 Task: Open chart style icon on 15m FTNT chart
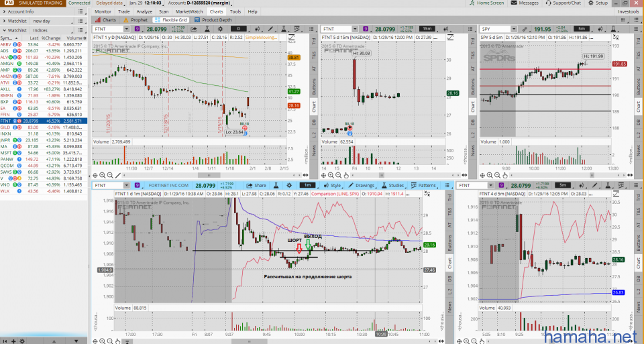[446, 29]
